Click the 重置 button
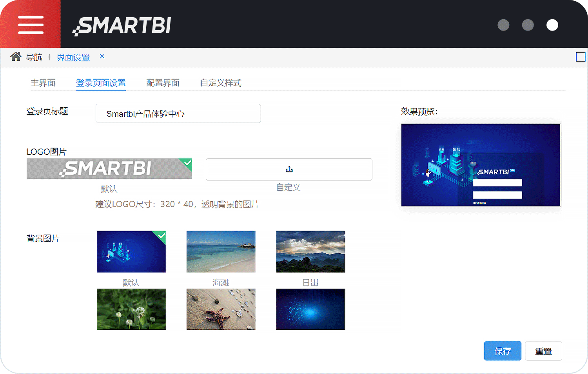 click(543, 351)
